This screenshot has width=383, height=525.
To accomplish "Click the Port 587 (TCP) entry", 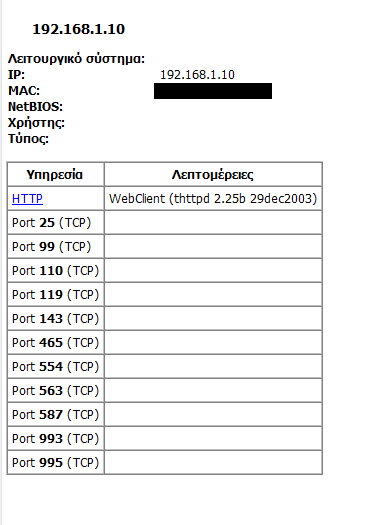I will pyautogui.click(x=56, y=415).
